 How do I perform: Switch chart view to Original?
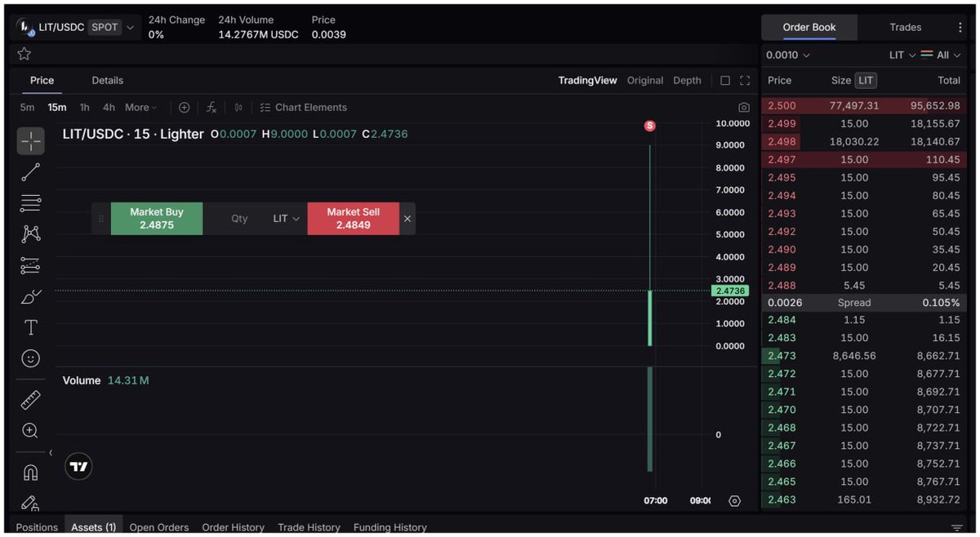pos(645,81)
